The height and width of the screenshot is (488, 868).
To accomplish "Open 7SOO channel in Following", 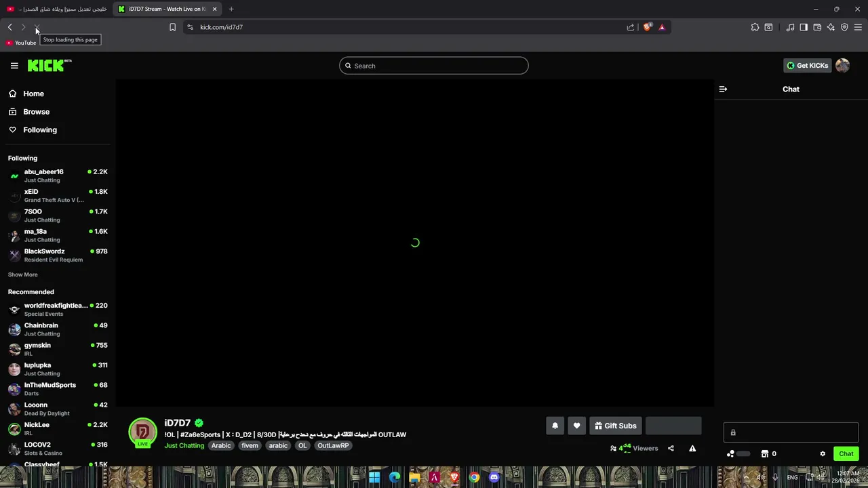I will (58, 216).
